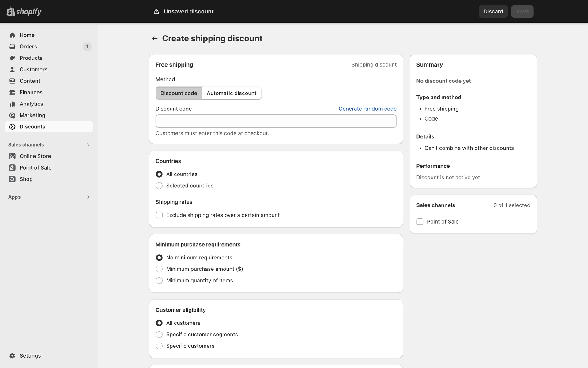Check the Point of Sale sales channel checkbox
The image size is (588, 368).
point(420,221)
